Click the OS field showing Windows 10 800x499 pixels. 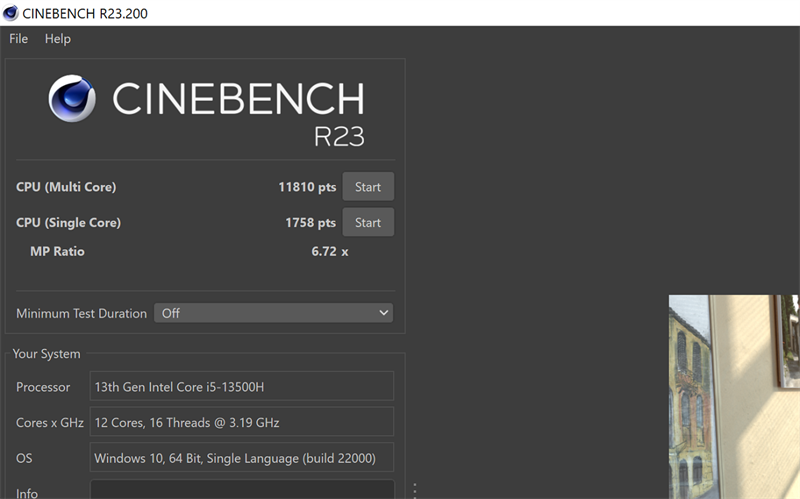pyautogui.click(x=242, y=458)
